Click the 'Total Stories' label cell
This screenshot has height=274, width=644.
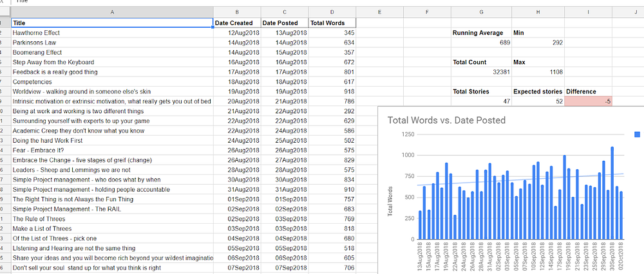[x=481, y=91]
